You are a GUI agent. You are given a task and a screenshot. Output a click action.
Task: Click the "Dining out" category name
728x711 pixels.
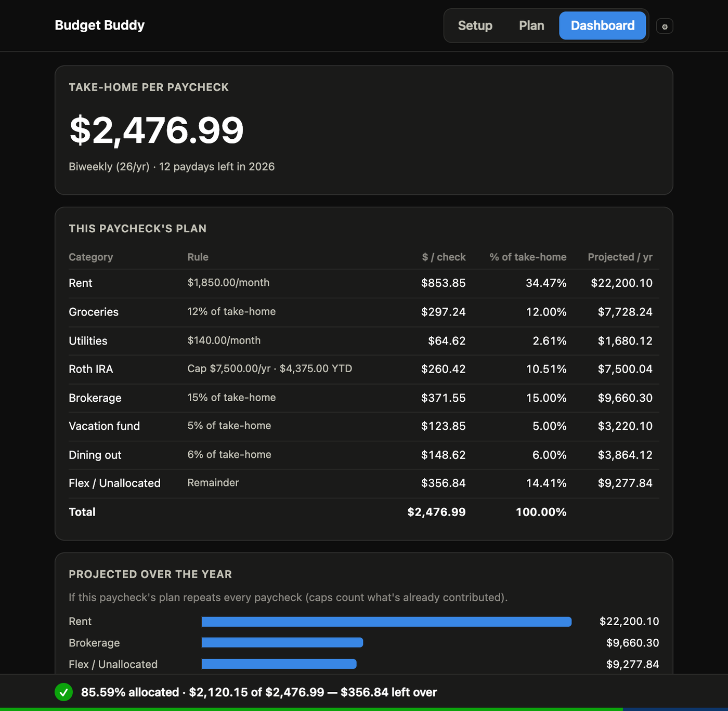click(x=95, y=455)
